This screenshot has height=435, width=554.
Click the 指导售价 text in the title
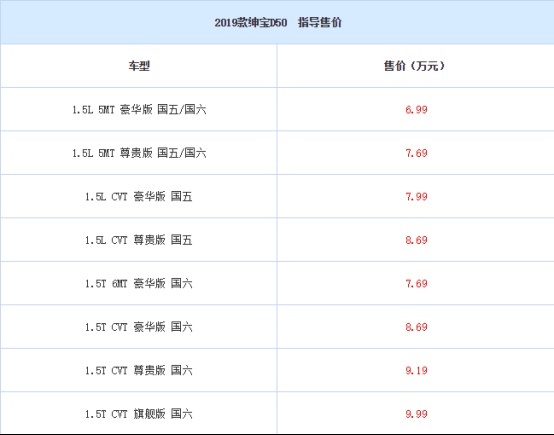pos(320,23)
